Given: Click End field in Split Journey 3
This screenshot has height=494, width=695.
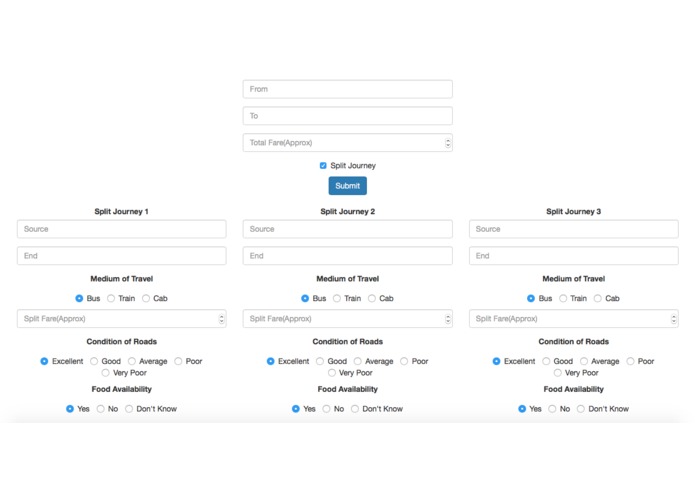Looking at the screenshot, I should click(x=574, y=256).
